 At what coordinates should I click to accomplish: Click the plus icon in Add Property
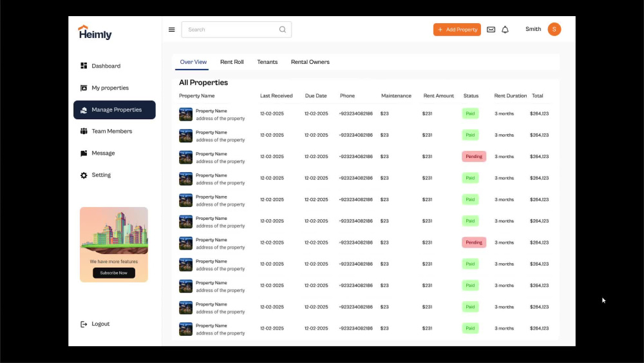click(x=440, y=30)
